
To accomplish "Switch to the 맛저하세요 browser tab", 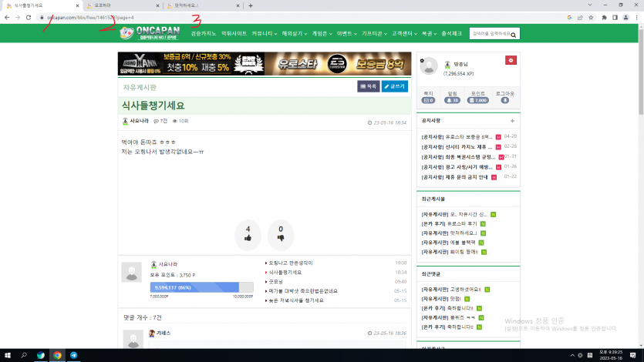I will (x=203, y=5).
